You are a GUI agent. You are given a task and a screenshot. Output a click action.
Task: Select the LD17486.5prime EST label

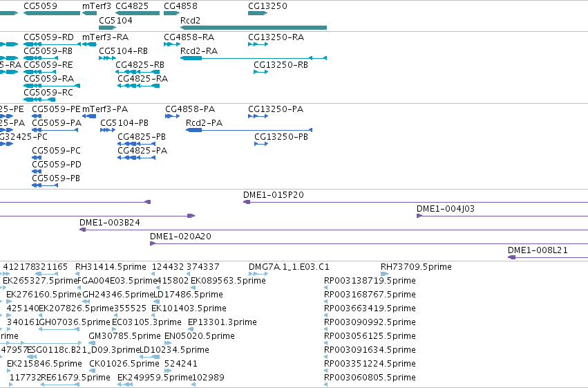[189, 295]
